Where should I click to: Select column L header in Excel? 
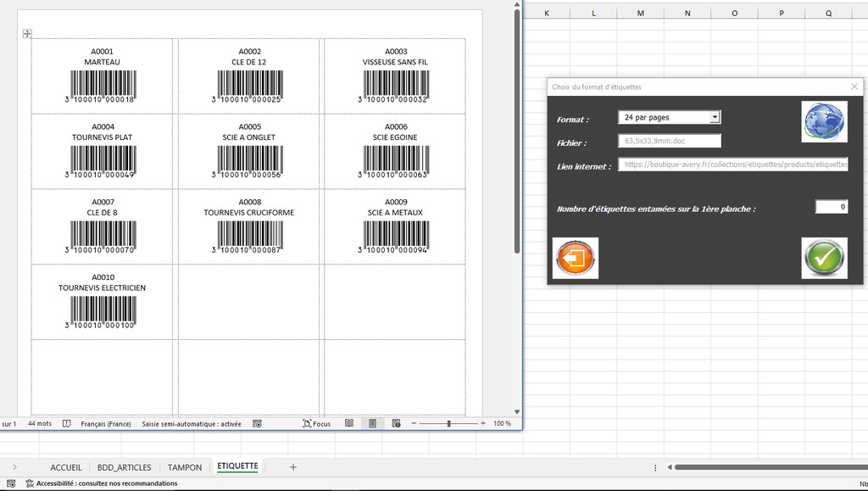pyautogui.click(x=593, y=14)
